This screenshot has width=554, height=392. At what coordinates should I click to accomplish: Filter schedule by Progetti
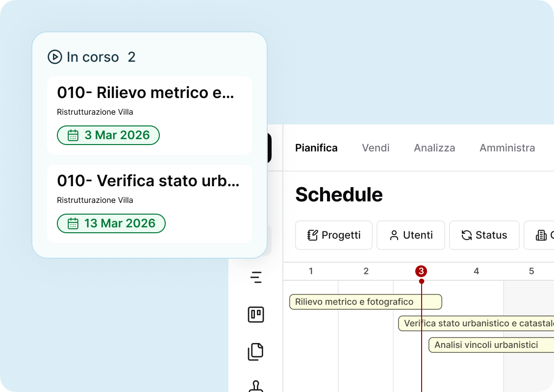coord(334,235)
